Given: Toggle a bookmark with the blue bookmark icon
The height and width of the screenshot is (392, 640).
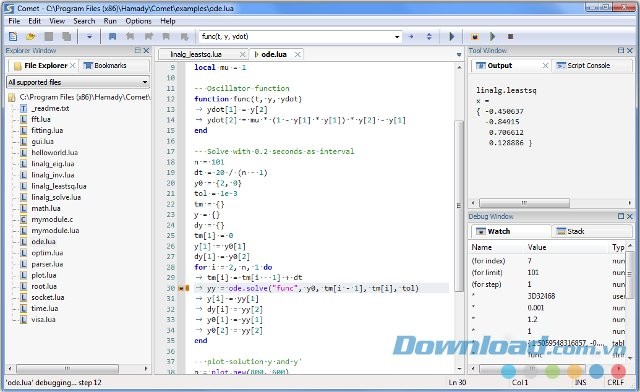Looking at the screenshot, I should 112,37.
